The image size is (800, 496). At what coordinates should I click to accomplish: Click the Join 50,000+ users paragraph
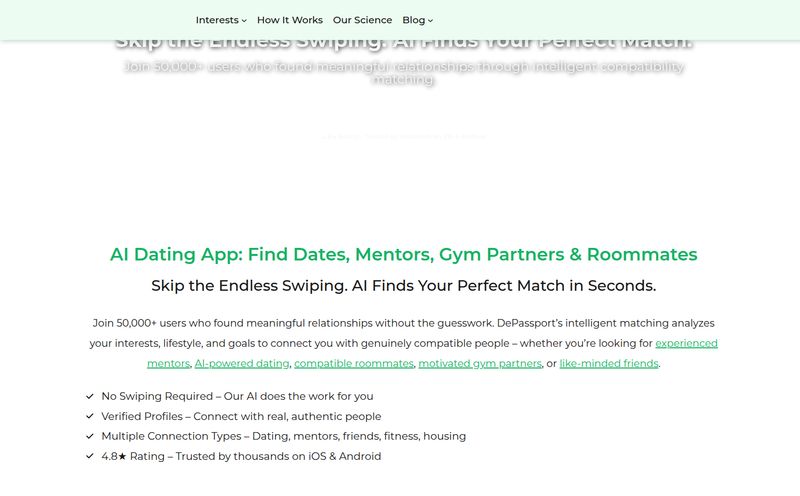click(x=404, y=343)
